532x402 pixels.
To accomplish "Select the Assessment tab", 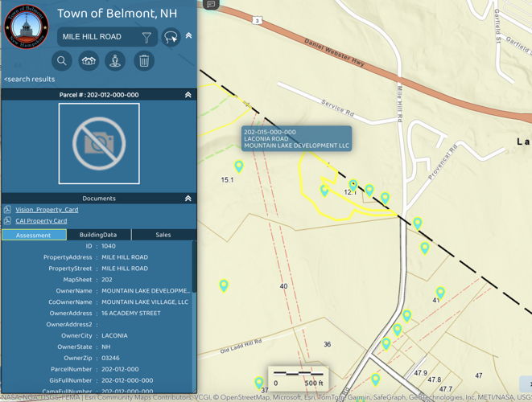I will (x=34, y=235).
